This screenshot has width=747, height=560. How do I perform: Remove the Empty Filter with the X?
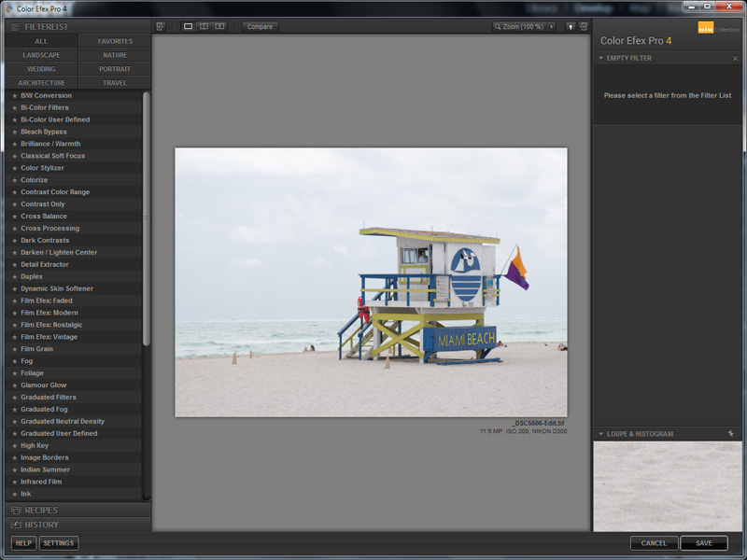point(735,58)
